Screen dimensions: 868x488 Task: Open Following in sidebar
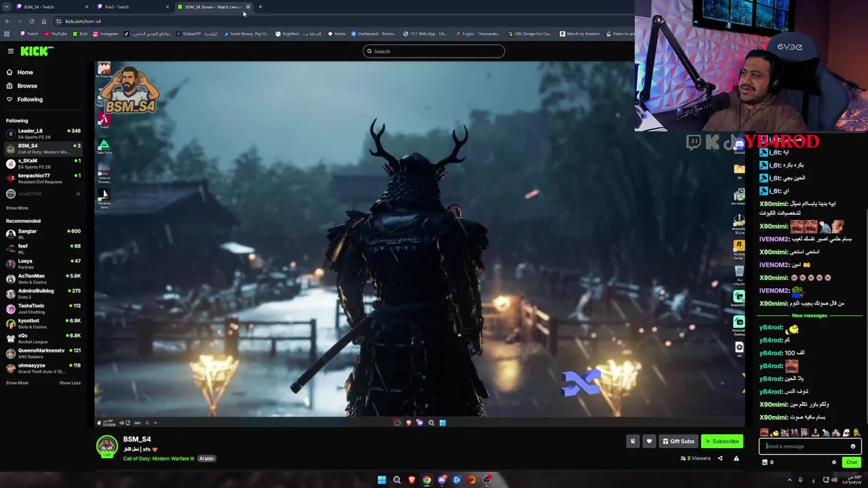pos(30,99)
